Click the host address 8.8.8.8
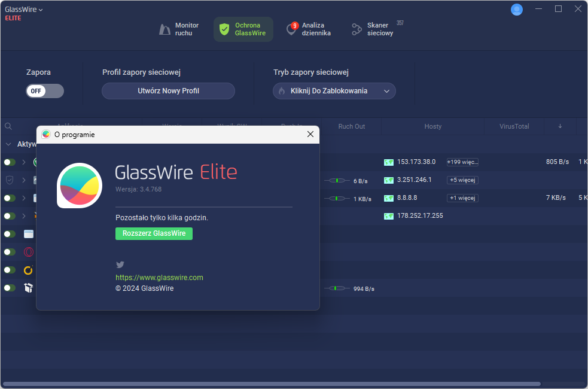This screenshot has height=389, width=588. pos(407,197)
